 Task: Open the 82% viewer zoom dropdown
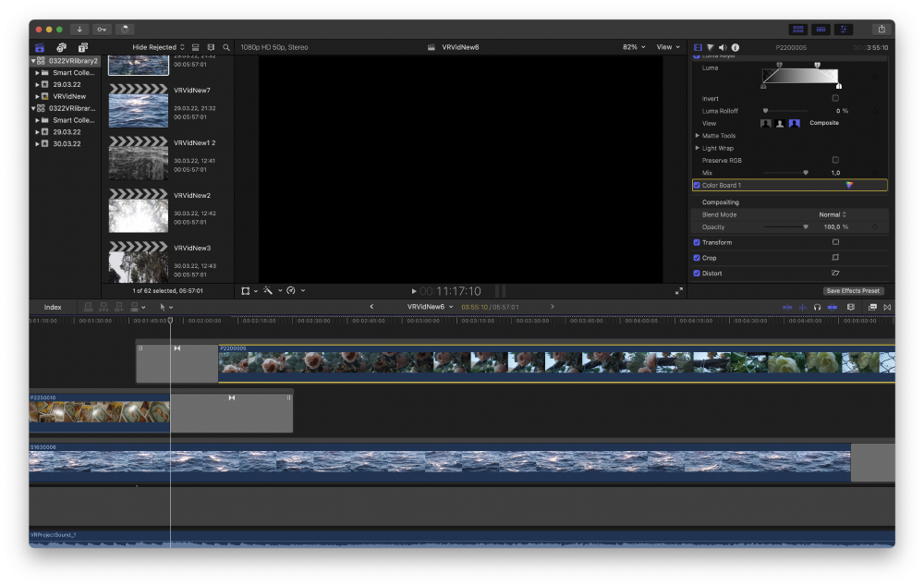pyautogui.click(x=633, y=47)
